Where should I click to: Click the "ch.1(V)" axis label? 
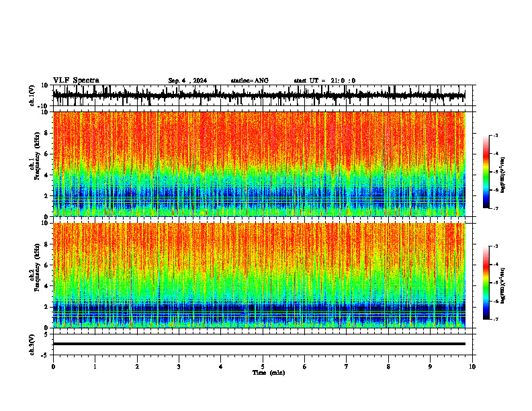pos(32,95)
